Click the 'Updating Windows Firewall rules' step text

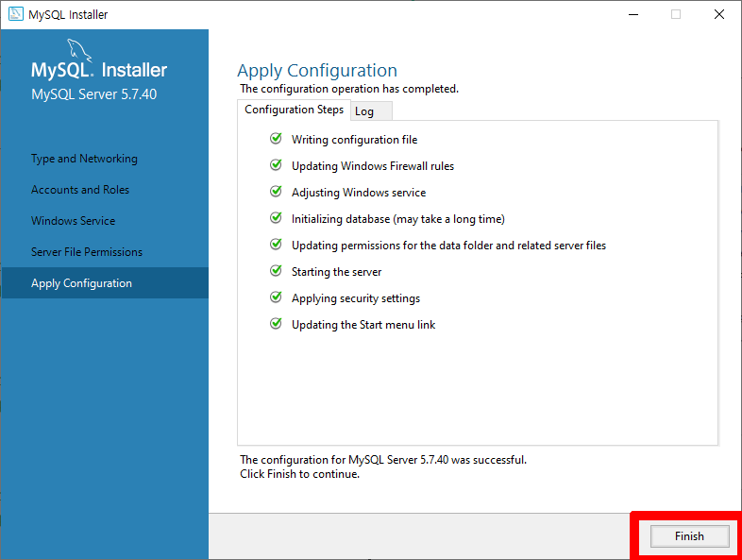point(373,166)
